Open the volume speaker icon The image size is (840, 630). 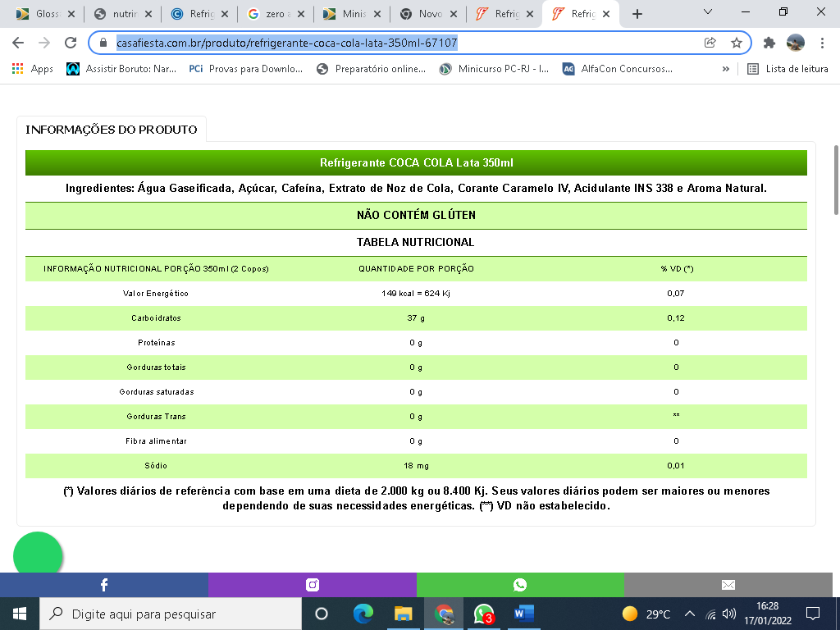728,614
